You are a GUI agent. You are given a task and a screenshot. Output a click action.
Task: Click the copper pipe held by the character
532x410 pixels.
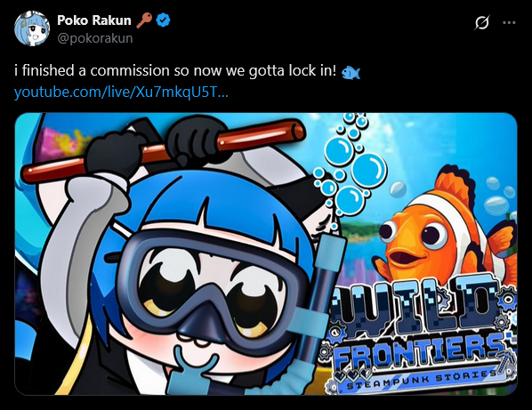163,150
